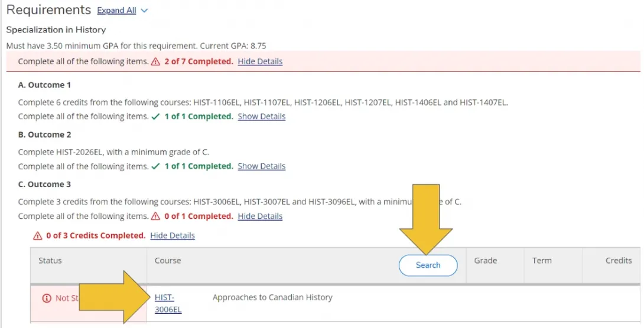Click the warning triangle beside 0 of 1 Completed

coord(156,217)
